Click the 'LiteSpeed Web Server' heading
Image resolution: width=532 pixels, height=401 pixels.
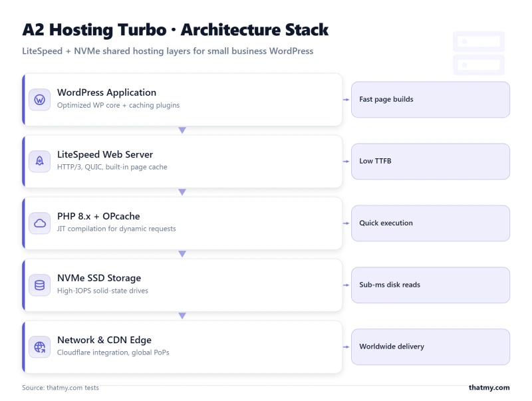[105, 154]
